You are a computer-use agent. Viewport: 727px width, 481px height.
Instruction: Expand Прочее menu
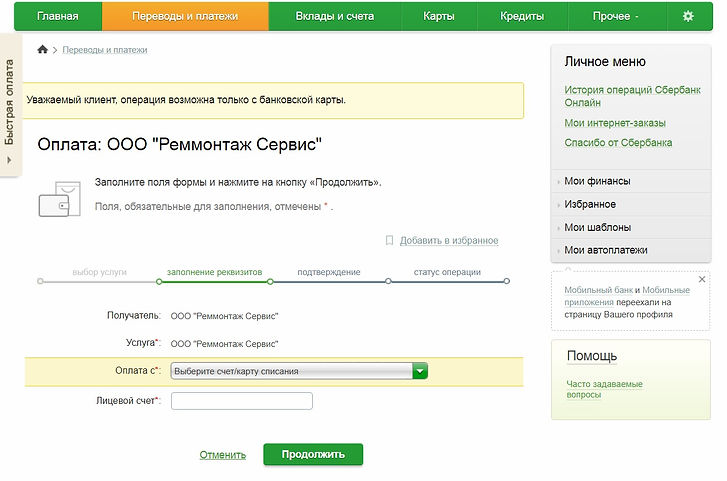point(616,16)
